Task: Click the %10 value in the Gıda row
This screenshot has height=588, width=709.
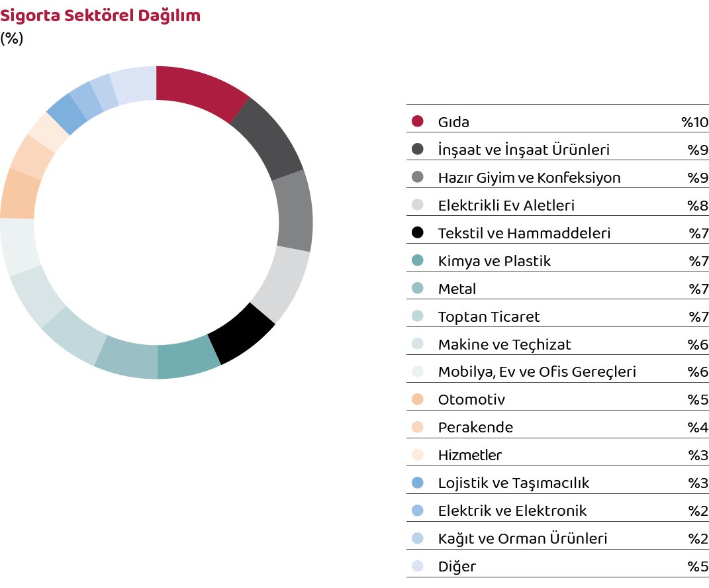Action: pyautogui.click(x=694, y=122)
